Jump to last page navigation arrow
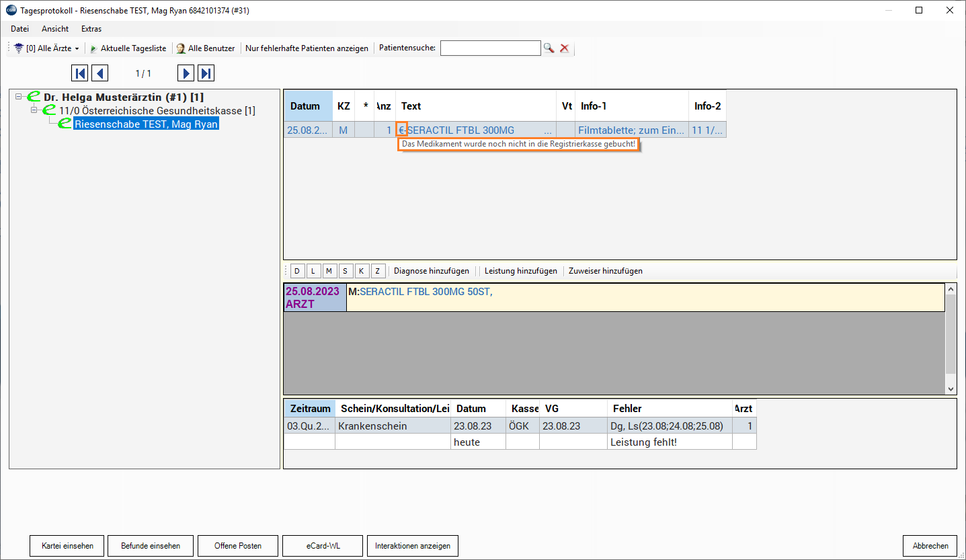This screenshot has height=560, width=966. click(x=206, y=73)
